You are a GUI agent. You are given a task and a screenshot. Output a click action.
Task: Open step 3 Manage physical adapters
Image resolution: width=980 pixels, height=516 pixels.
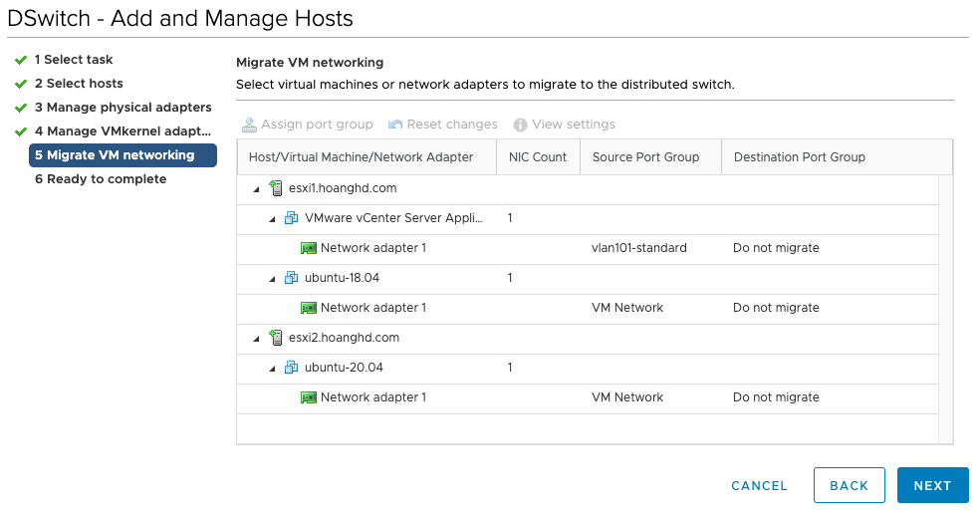[x=123, y=107]
